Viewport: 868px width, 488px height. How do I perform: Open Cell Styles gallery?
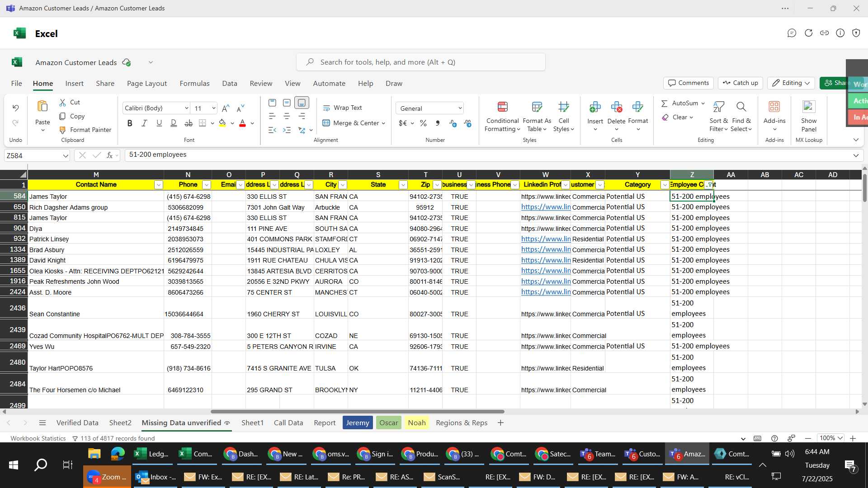(563, 117)
